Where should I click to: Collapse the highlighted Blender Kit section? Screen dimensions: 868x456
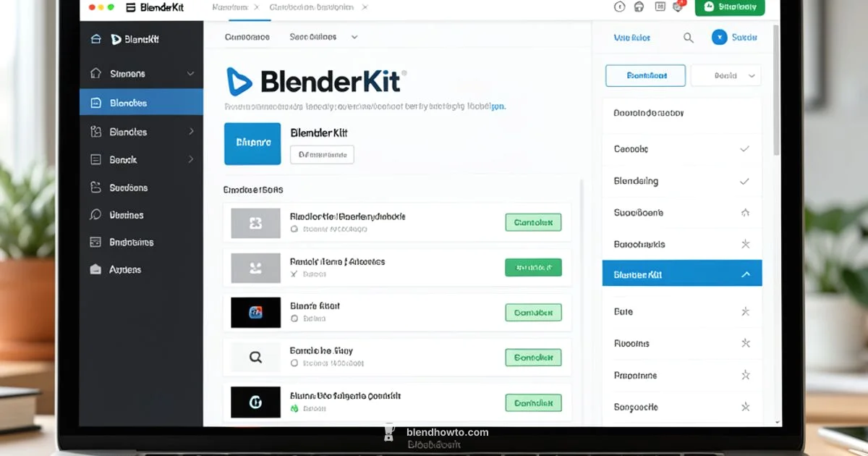coord(746,273)
